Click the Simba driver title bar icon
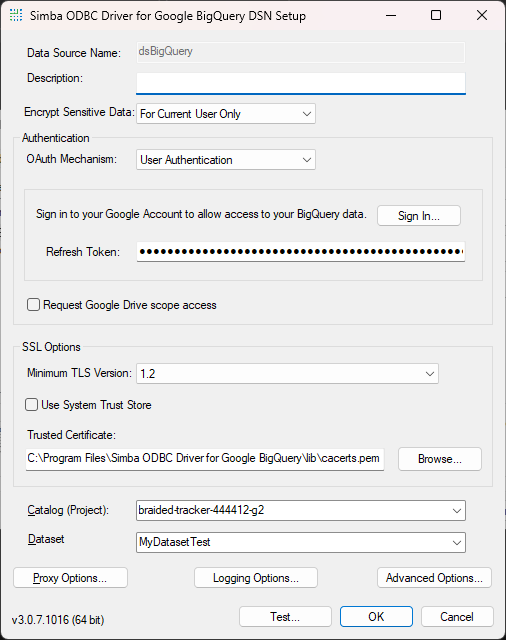 [x=16, y=16]
